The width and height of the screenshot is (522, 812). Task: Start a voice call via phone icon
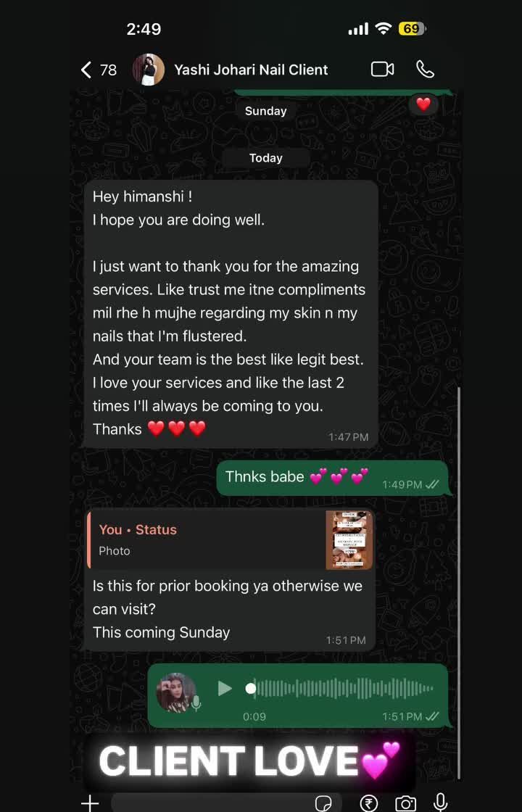tap(425, 70)
